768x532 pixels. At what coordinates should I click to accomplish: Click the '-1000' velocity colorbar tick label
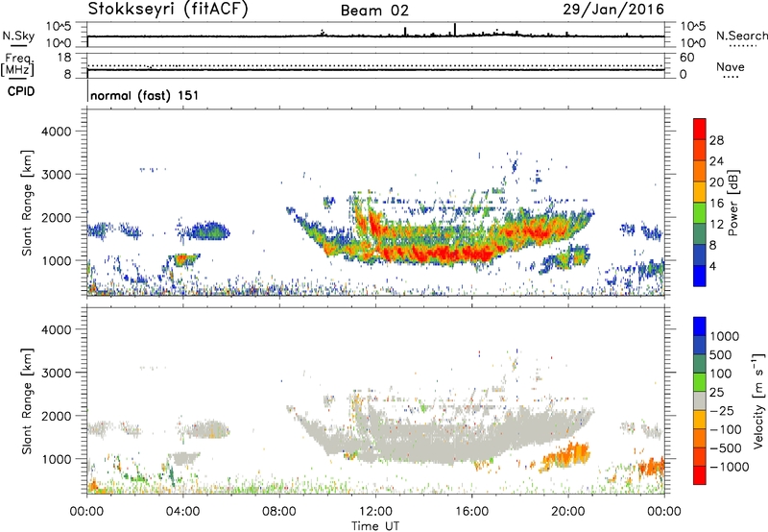pyautogui.click(x=730, y=467)
